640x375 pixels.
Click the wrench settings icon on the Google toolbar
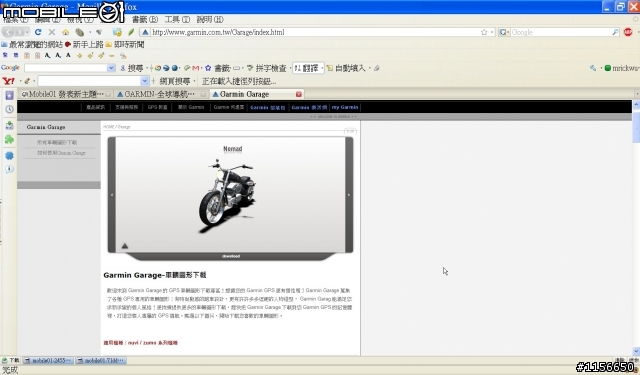coord(593,68)
